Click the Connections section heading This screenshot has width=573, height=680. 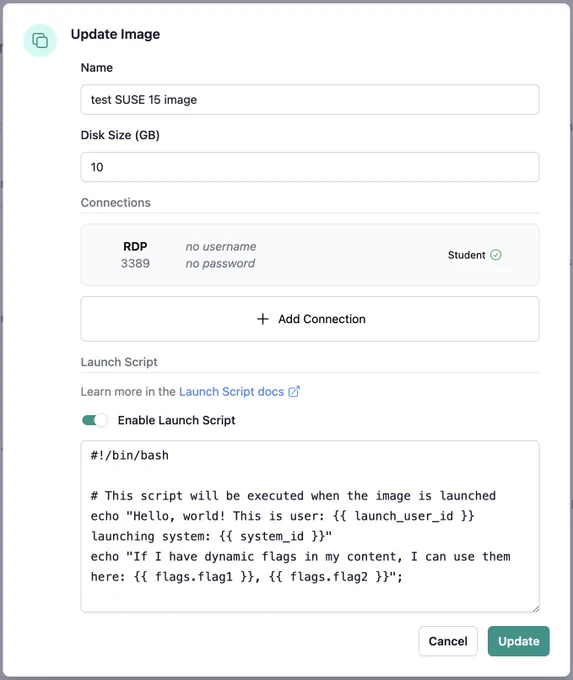(x=115, y=203)
